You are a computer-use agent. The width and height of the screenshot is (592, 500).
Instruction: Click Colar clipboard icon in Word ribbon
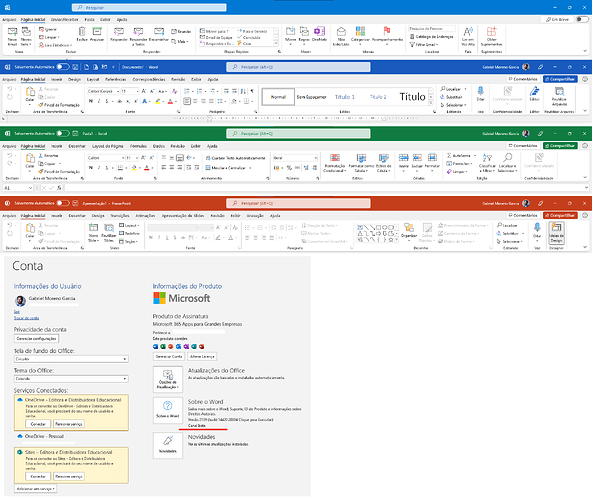pos(30,92)
